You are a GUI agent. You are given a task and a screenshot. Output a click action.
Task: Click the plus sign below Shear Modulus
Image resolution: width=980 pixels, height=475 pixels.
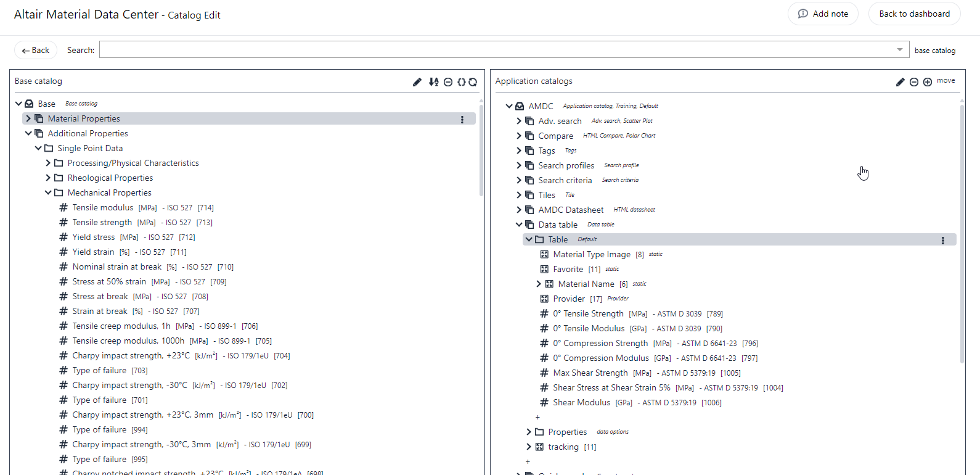(x=537, y=417)
